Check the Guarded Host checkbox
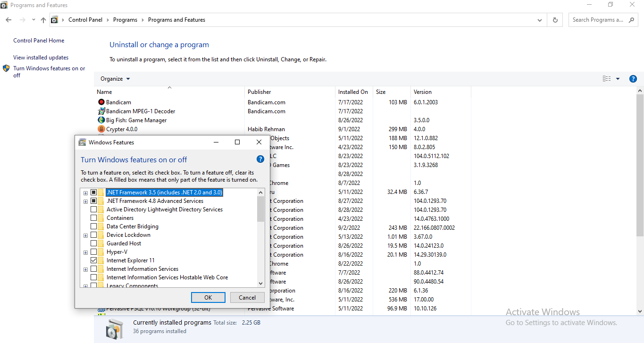Screen dimensions: 644x343 click(x=93, y=243)
